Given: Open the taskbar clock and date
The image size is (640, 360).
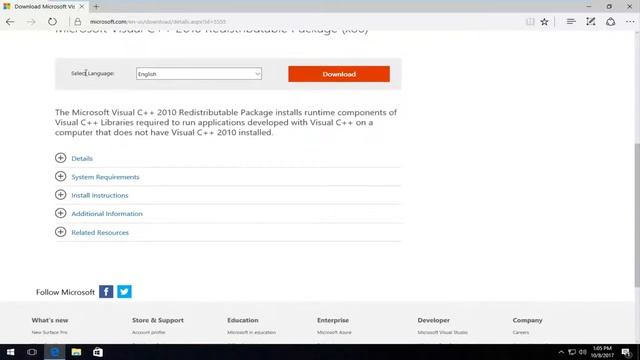Looking at the screenshot, I should click(602, 352).
